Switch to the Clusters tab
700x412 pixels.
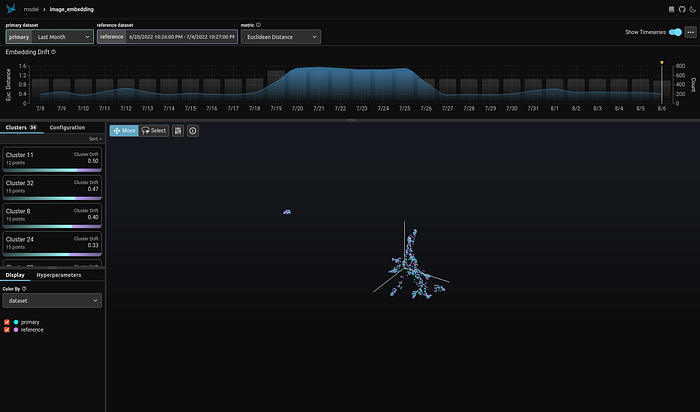tap(21, 128)
